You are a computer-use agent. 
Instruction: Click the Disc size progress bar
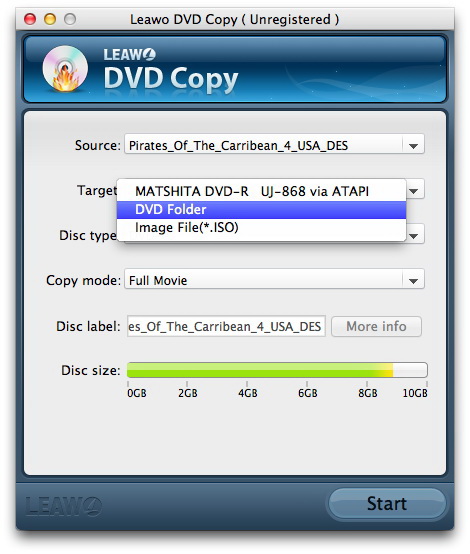[x=277, y=370]
